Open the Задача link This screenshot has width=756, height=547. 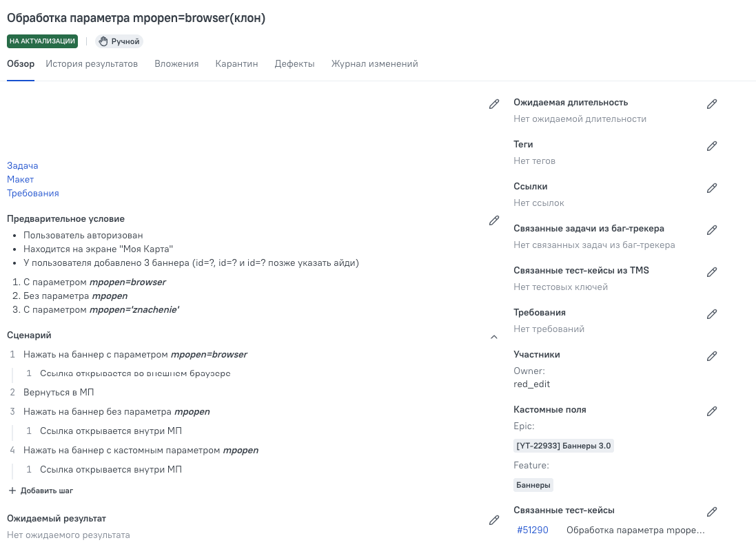pos(23,166)
